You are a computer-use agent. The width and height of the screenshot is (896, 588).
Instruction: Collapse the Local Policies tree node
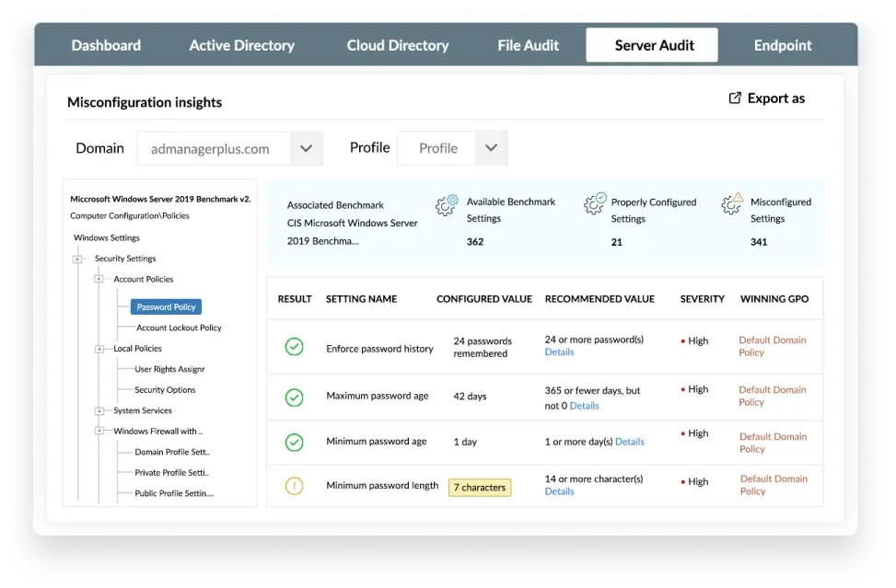(99, 349)
